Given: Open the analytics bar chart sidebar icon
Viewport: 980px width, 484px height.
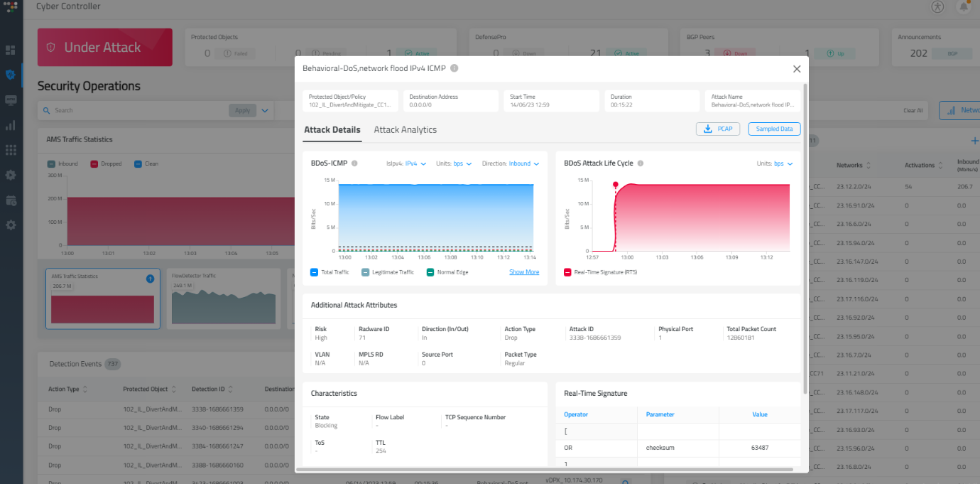Looking at the screenshot, I should tap(11, 125).
